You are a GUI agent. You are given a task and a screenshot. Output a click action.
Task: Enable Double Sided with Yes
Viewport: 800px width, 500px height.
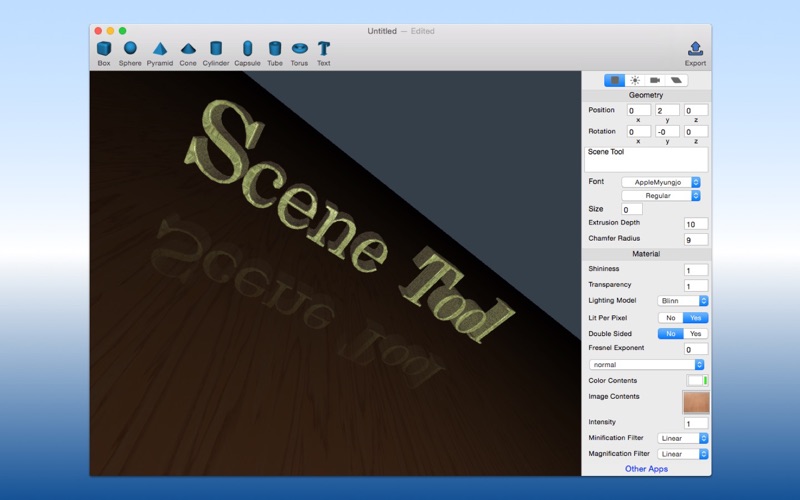tap(696, 334)
